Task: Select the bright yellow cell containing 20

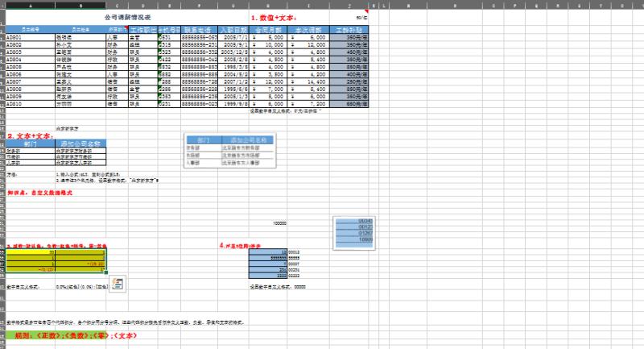Action: 31,252
